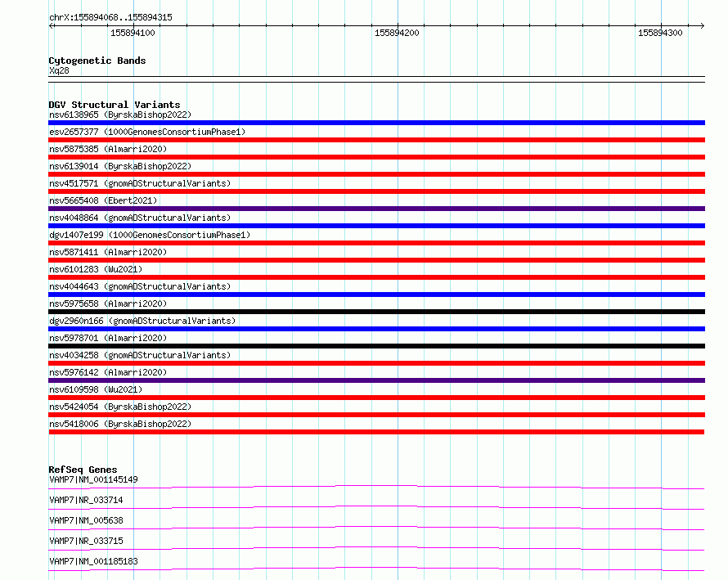
Task: Select the VAMP7|NM_005638 gene label
Action: pyautogui.click(x=86, y=520)
